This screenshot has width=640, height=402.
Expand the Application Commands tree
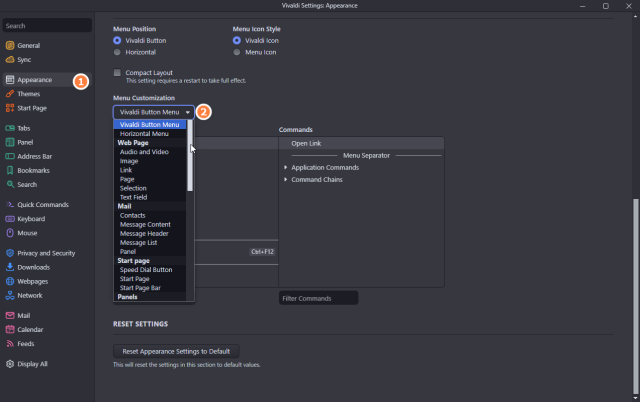286,167
